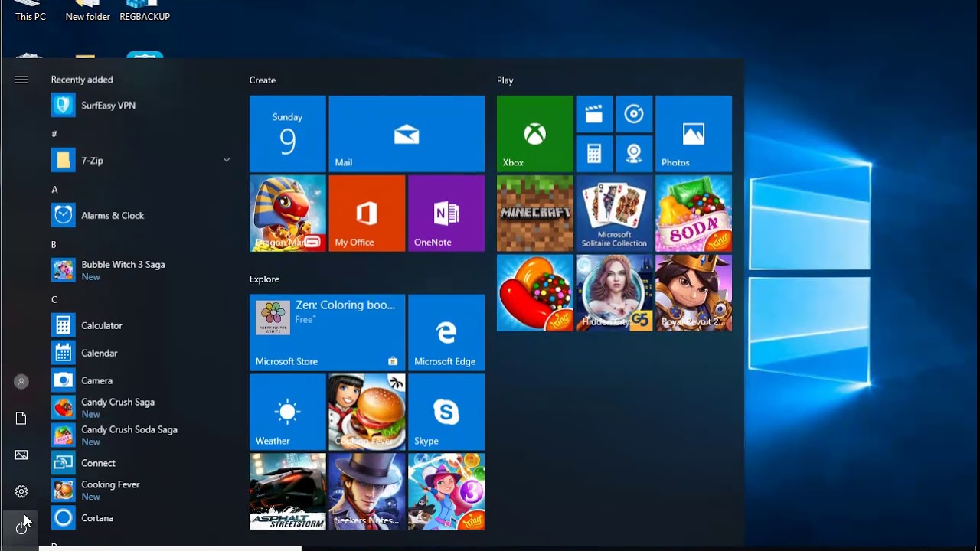Screen dimensions: 980x551
Task: Click the Explore group heading
Action: pos(264,279)
